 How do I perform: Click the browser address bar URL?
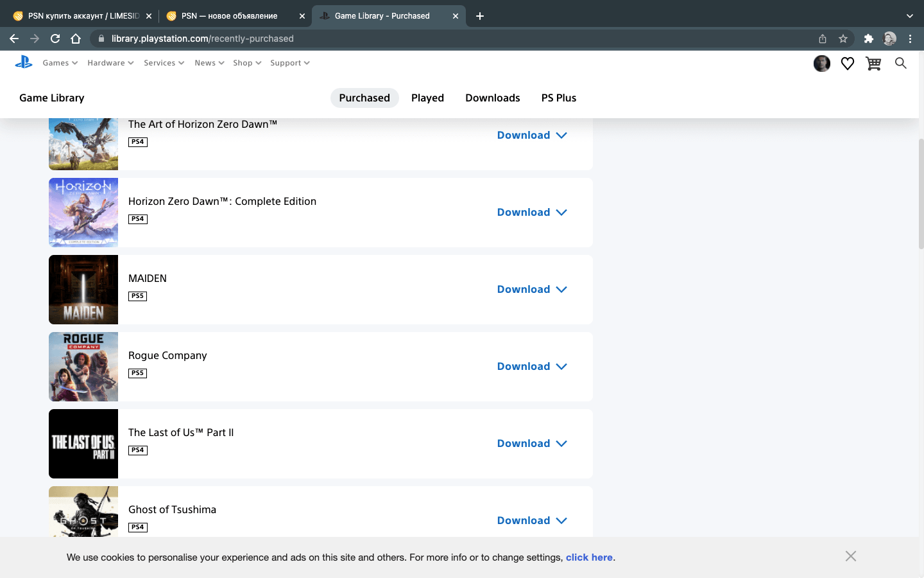[x=203, y=39]
